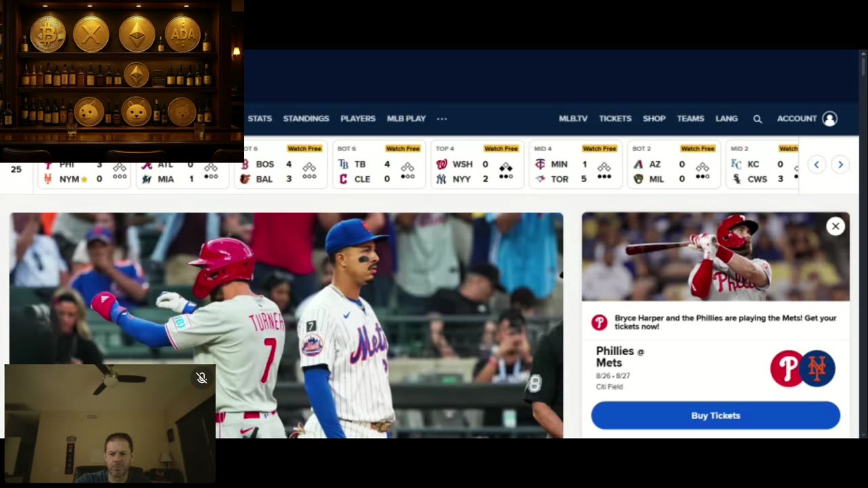Click the Blue Jays logo next to TOR
Image resolution: width=868 pixels, height=488 pixels.
540,179
